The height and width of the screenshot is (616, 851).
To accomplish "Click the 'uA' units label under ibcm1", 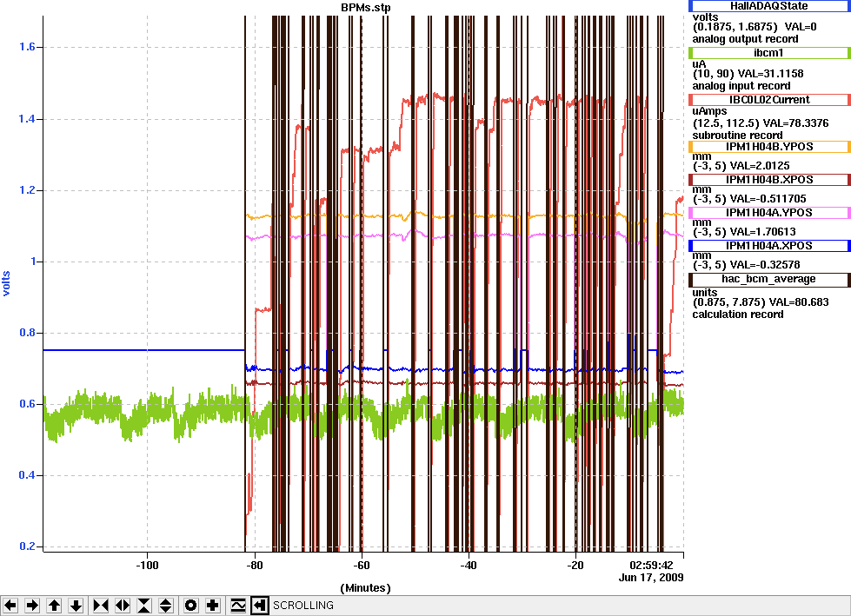I will (699, 63).
